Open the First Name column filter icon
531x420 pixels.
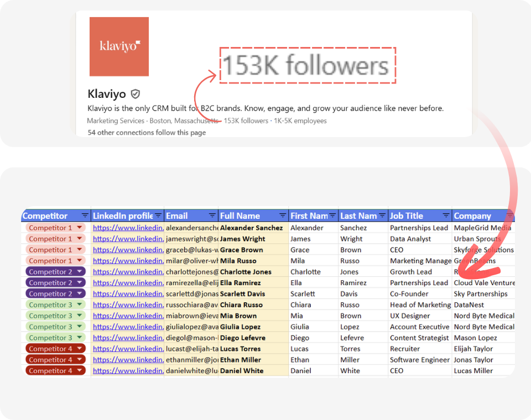coord(332,216)
